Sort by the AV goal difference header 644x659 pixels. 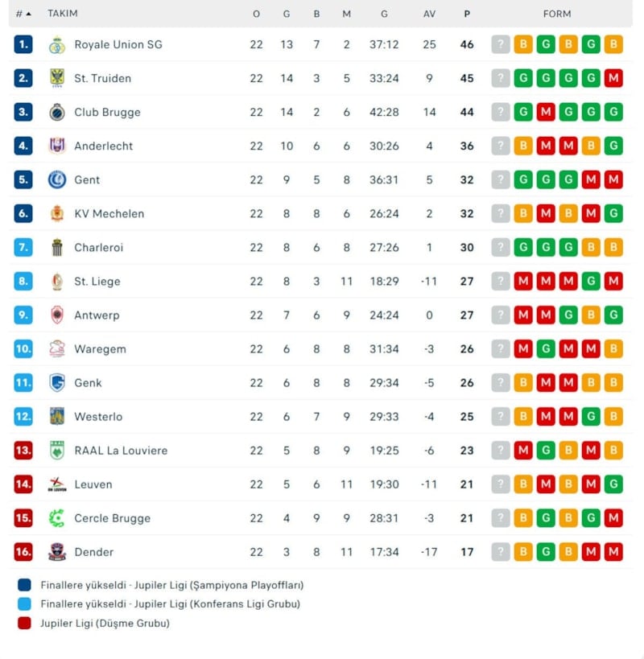pyautogui.click(x=429, y=14)
